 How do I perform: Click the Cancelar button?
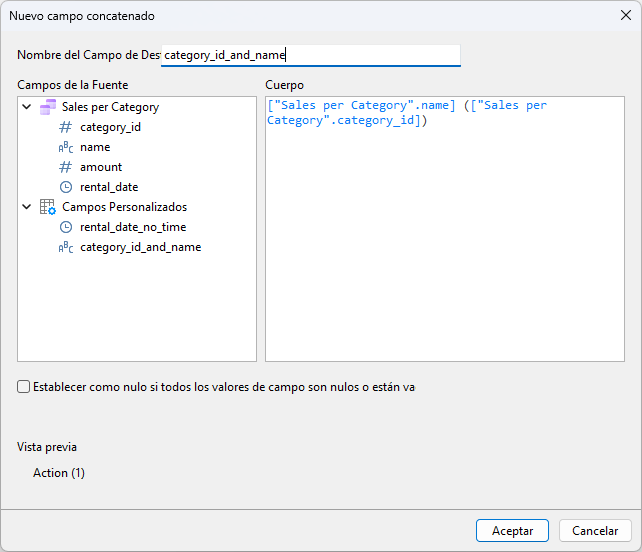click(x=595, y=531)
